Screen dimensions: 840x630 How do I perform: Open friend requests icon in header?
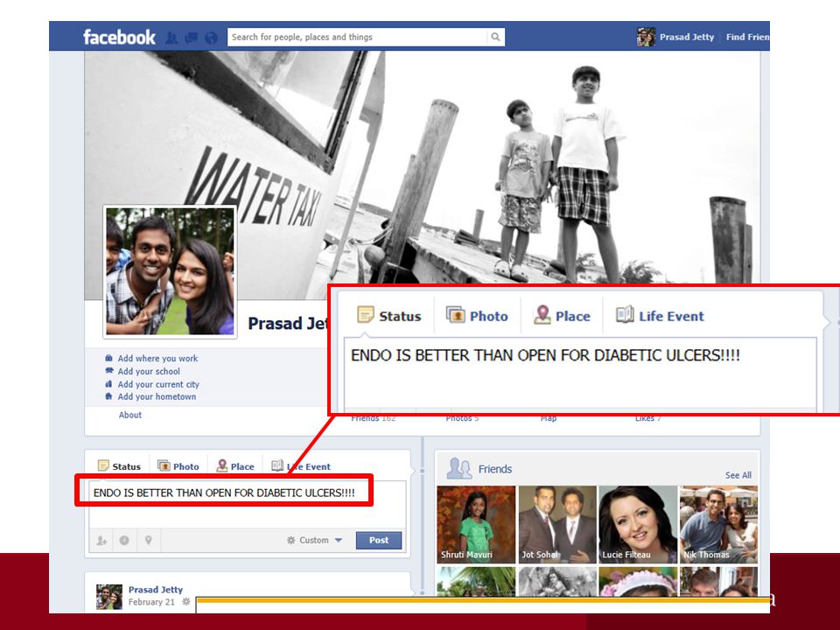(x=171, y=38)
